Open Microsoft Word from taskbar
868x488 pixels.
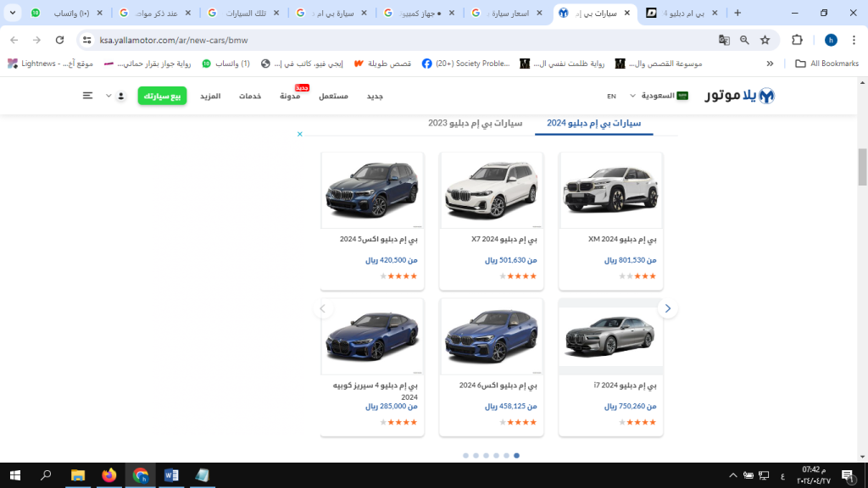171,475
